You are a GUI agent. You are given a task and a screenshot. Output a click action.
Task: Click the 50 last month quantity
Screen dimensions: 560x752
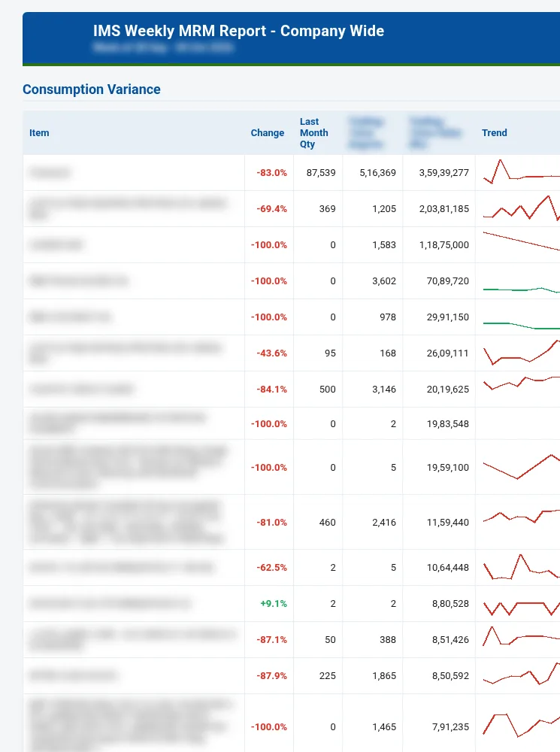[330, 639]
